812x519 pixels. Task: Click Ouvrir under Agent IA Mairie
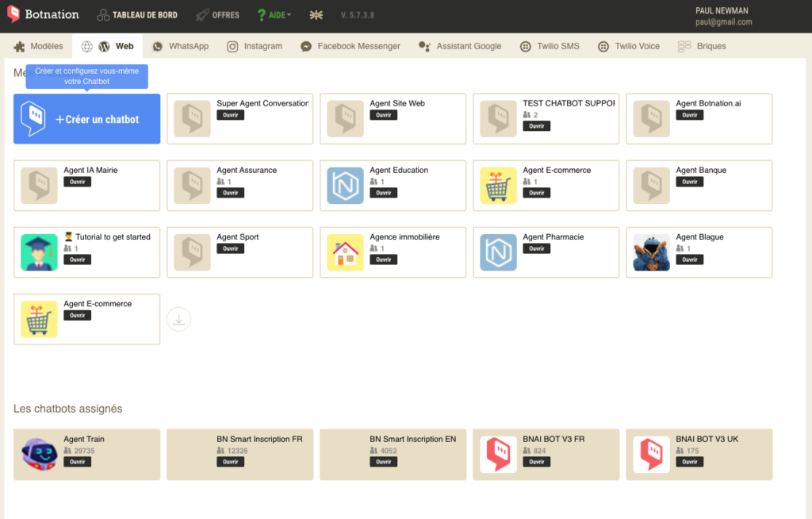pyautogui.click(x=78, y=182)
